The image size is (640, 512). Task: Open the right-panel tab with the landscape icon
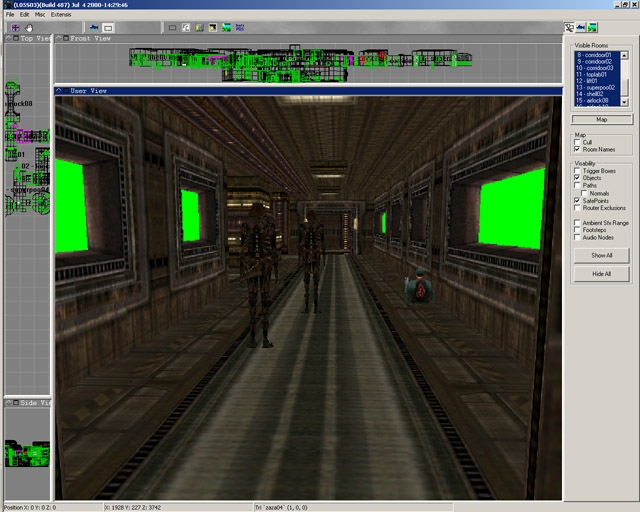592,27
